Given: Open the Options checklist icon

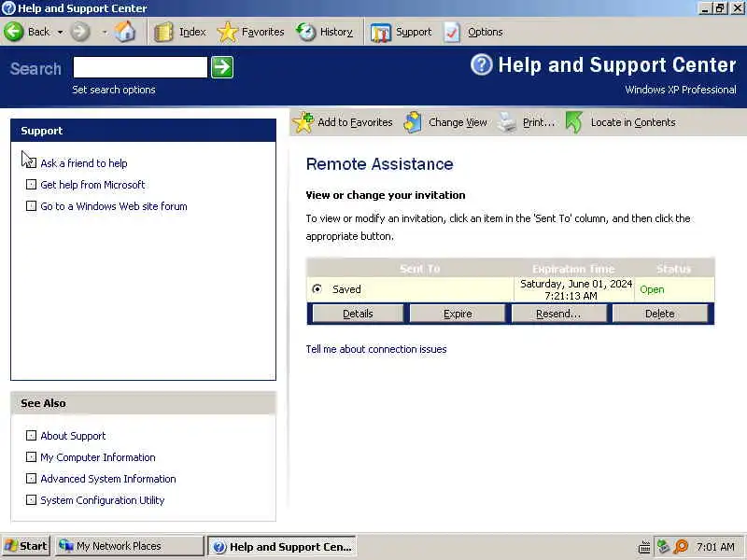Looking at the screenshot, I should (452, 33).
